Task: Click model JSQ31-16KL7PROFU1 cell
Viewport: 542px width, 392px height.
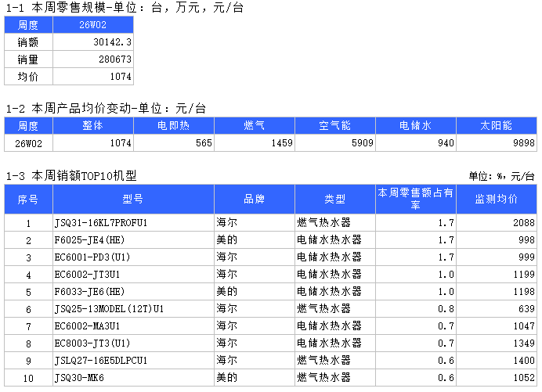Action: (133, 223)
